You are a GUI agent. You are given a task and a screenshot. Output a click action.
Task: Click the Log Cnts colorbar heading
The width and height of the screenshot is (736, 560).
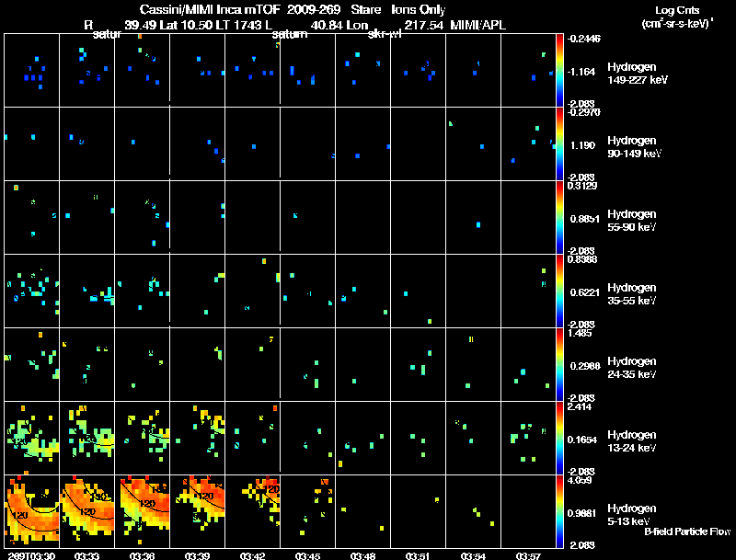pyautogui.click(x=677, y=10)
